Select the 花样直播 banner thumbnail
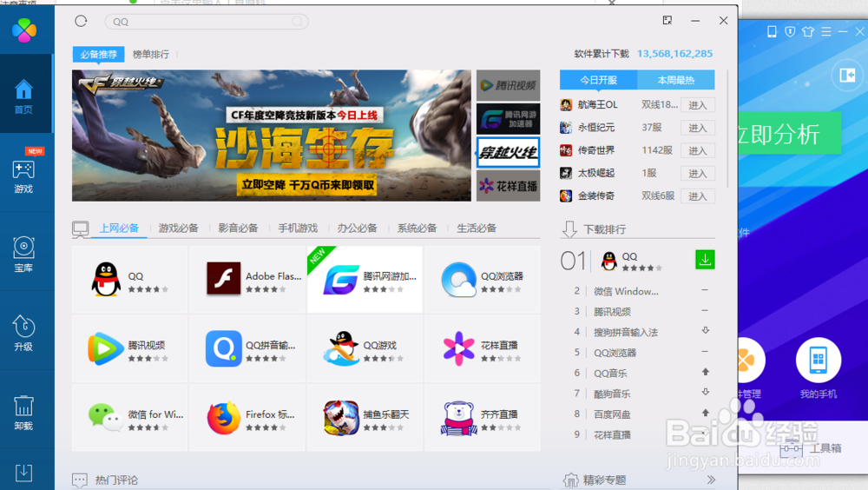This screenshot has width=868, height=490. [508, 186]
